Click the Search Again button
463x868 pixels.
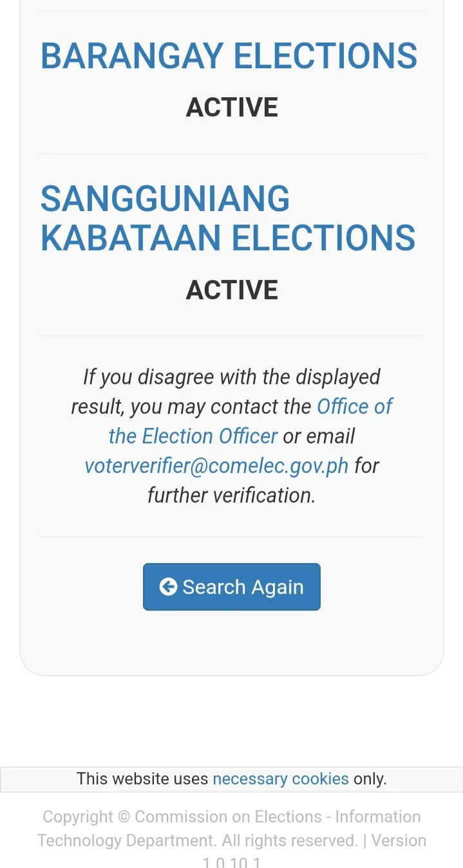(231, 587)
